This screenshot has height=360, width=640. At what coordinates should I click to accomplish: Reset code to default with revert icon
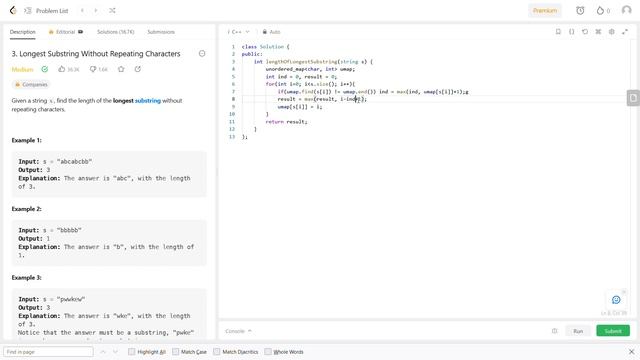[x=585, y=31]
